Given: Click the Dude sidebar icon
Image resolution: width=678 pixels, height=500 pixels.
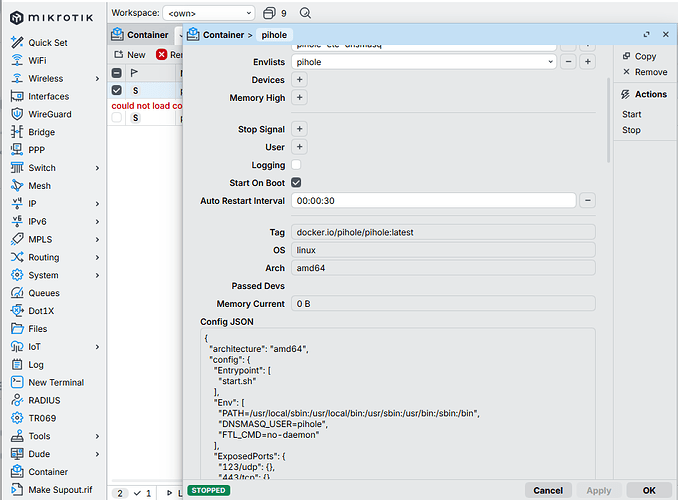Looking at the screenshot, I should [17, 454].
